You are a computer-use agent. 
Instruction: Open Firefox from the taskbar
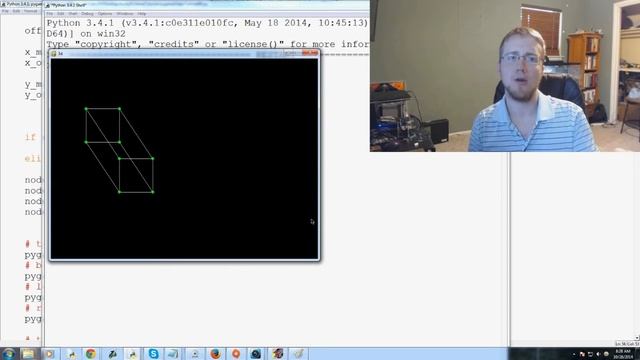(216, 353)
